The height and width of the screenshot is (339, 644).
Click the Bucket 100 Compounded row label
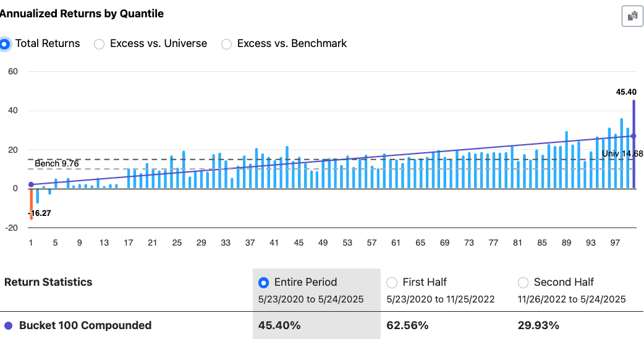pos(85,325)
